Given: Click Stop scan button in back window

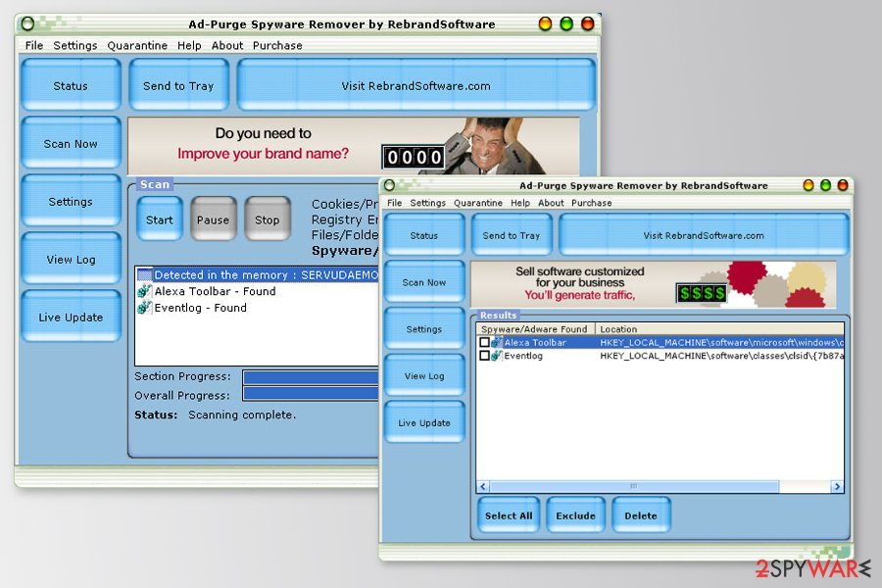Looking at the screenshot, I should [x=268, y=220].
